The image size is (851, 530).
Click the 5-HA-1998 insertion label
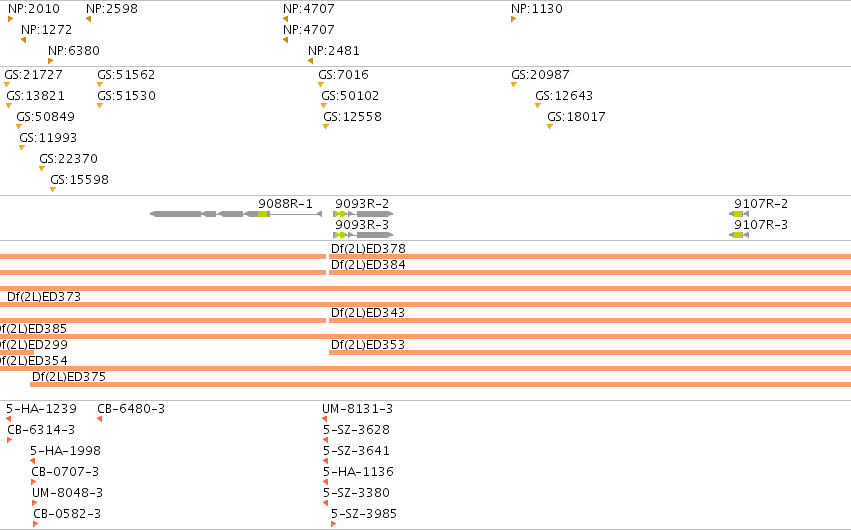[65, 451]
